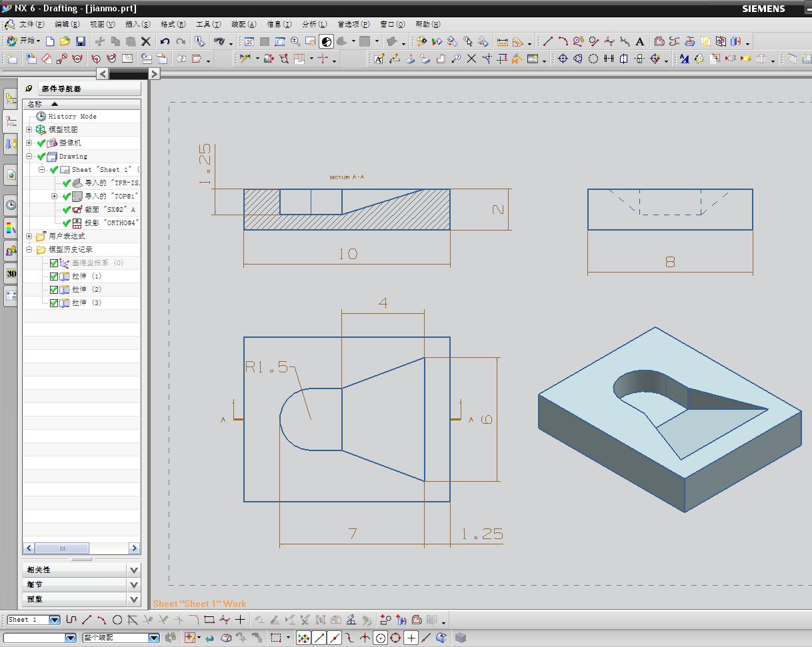Select the Text annotation 'A' tool
Image resolution: width=812 pixels, height=647 pixels.
tap(640, 41)
